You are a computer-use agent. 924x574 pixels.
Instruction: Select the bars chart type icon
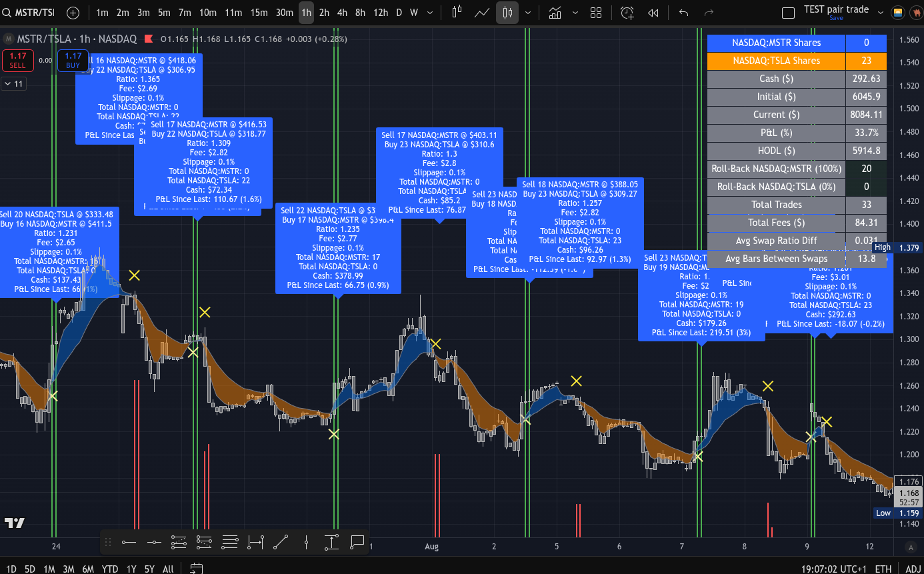click(x=457, y=12)
